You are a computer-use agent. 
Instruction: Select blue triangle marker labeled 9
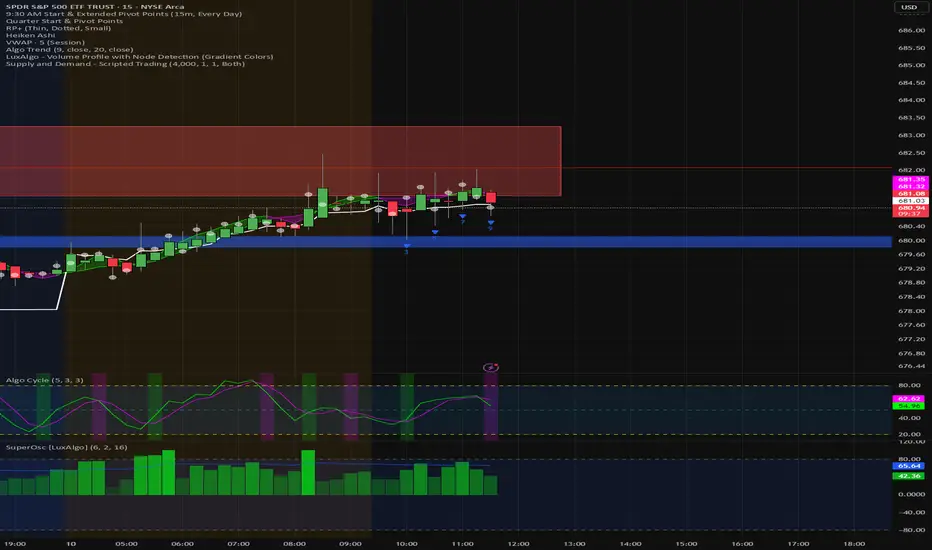click(490, 223)
